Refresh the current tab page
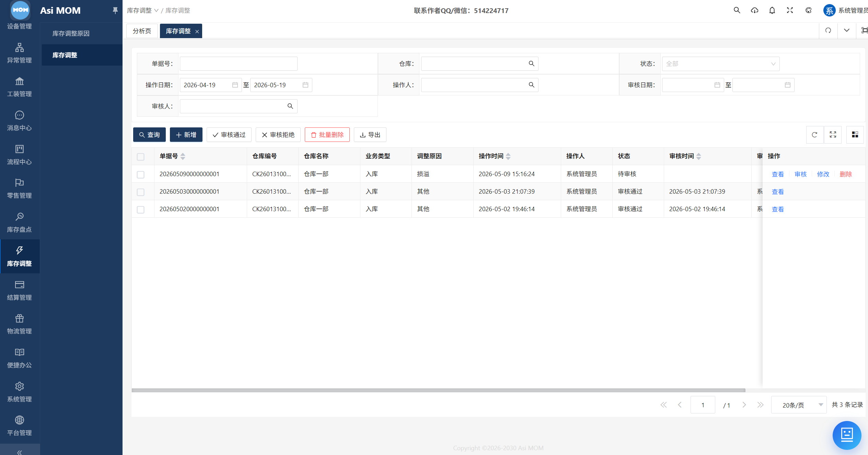The width and height of the screenshot is (868, 455). click(828, 31)
